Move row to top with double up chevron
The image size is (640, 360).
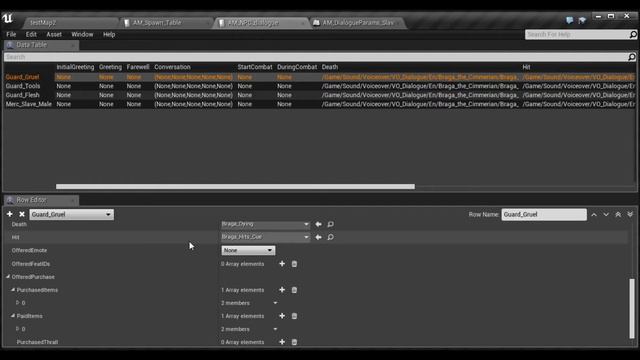click(618, 214)
